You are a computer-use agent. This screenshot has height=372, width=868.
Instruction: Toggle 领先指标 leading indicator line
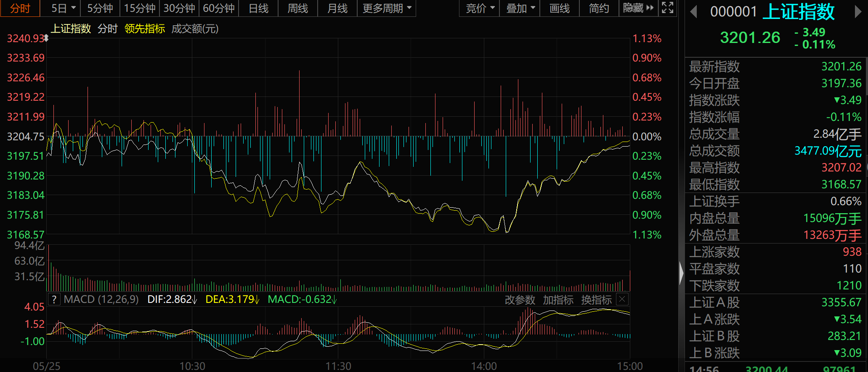[144, 29]
